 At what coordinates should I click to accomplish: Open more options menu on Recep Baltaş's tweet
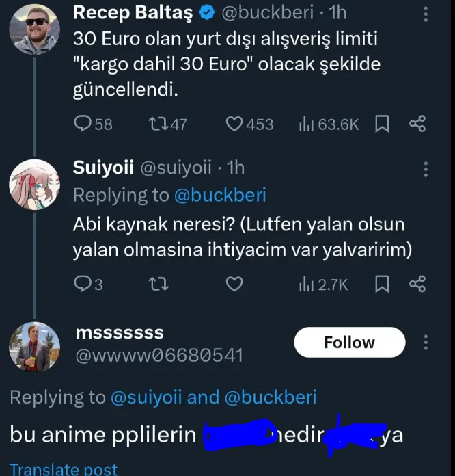pyautogui.click(x=426, y=14)
